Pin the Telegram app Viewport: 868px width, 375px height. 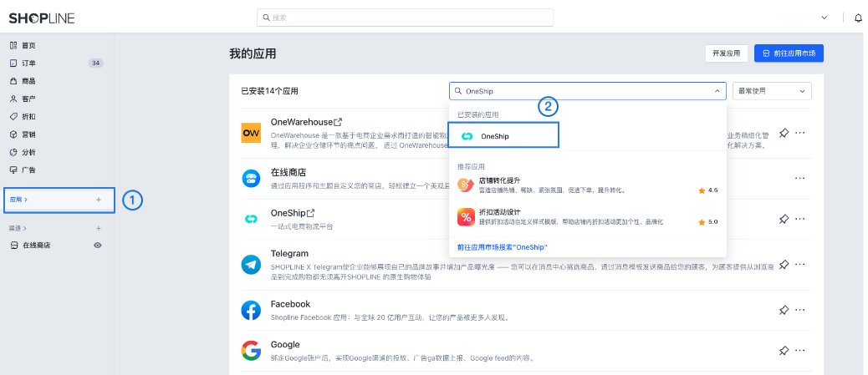(x=784, y=265)
